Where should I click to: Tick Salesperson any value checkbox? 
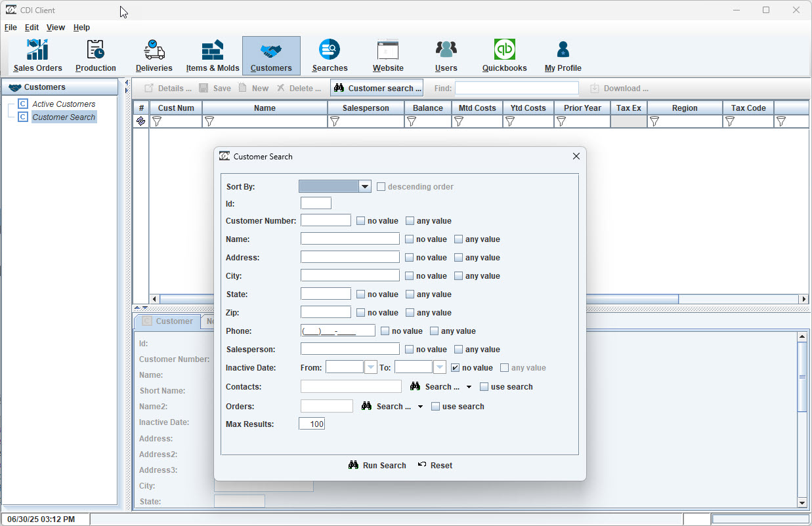459,350
